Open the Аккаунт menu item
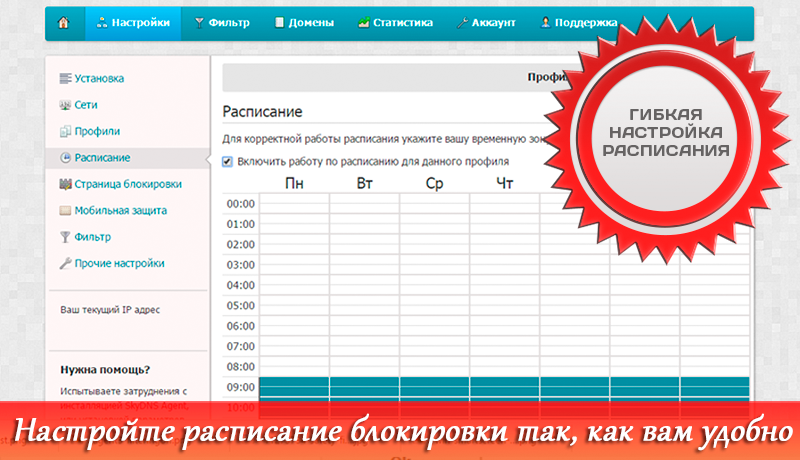Image resolution: width=800 pixels, height=460 pixels. point(487,22)
